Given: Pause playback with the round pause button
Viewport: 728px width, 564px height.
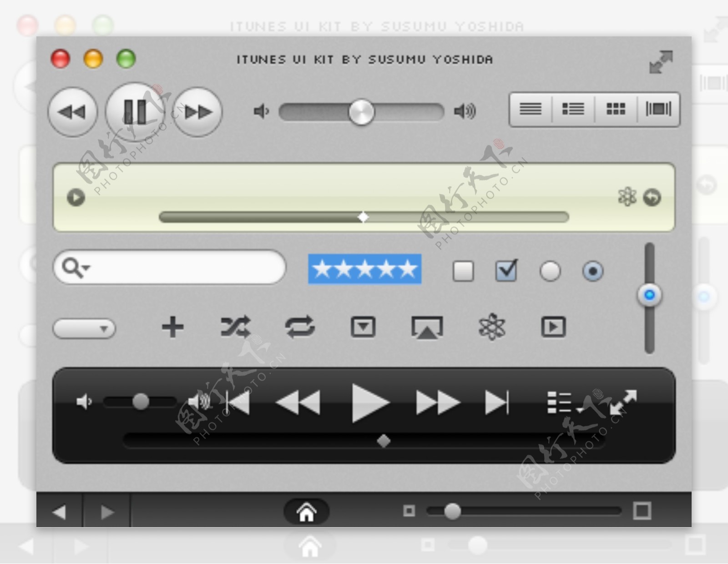Looking at the screenshot, I should click(136, 112).
